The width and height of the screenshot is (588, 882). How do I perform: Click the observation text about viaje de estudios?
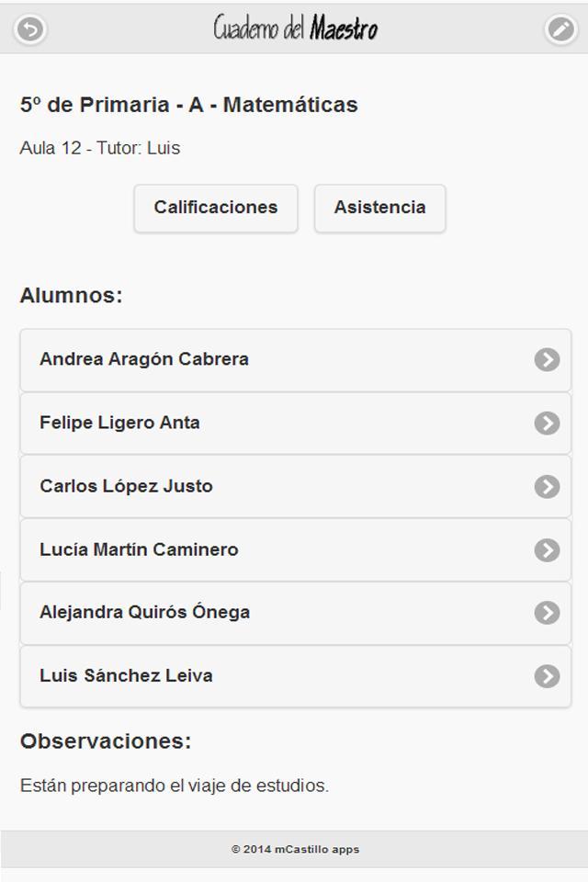(175, 786)
